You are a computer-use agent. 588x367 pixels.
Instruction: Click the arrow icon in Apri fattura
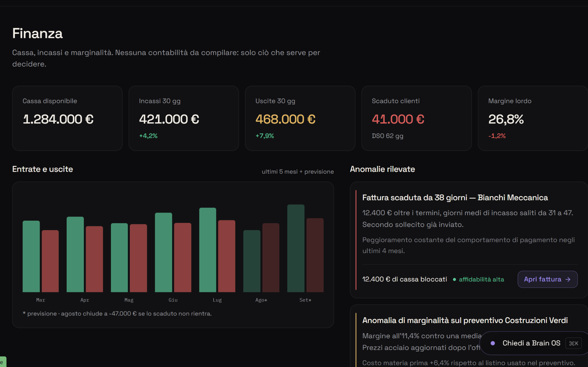568,280
